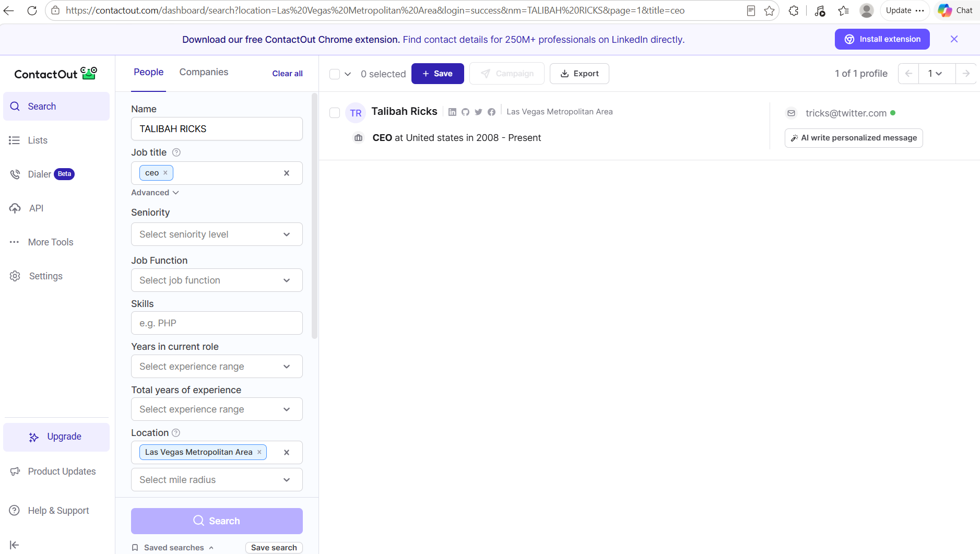The height and width of the screenshot is (554, 980).
Task: Select the Talibah Ricks result checkbox
Action: pos(335,113)
